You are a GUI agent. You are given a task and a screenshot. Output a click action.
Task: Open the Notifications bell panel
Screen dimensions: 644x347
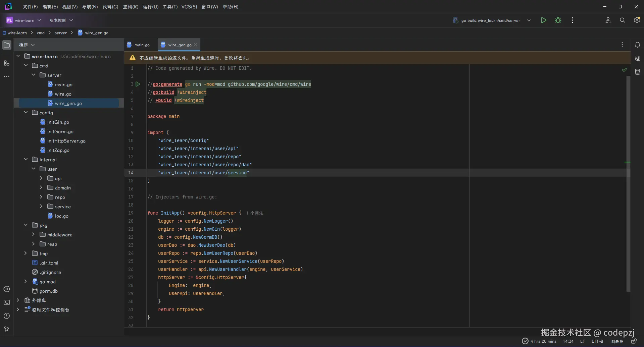pyautogui.click(x=637, y=45)
